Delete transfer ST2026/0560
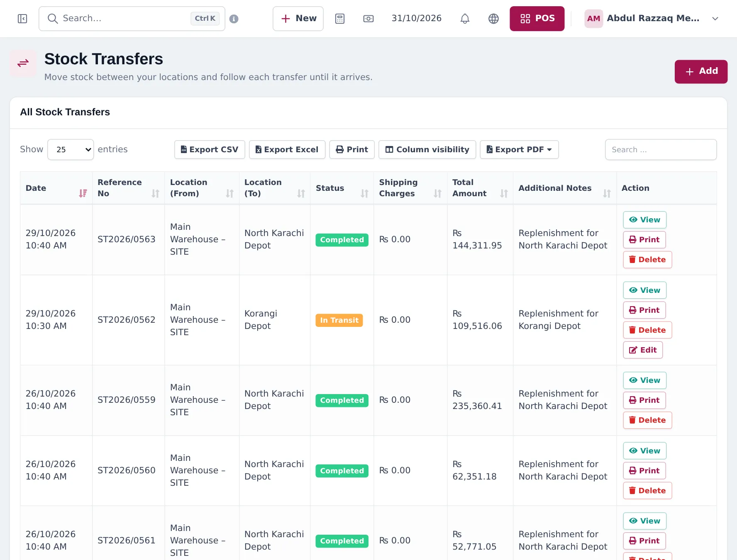The width and height of the screenshot is (737, 560). (647, 491)
